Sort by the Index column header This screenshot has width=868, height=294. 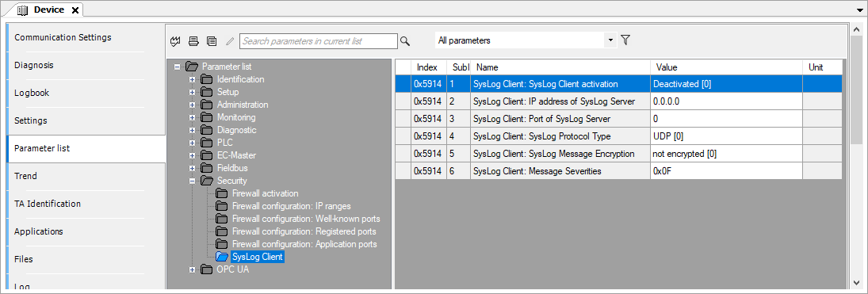429,67
